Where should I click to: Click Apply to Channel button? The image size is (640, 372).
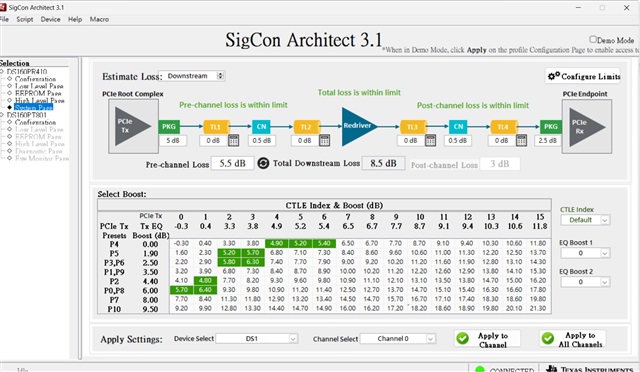click(487, 339)
